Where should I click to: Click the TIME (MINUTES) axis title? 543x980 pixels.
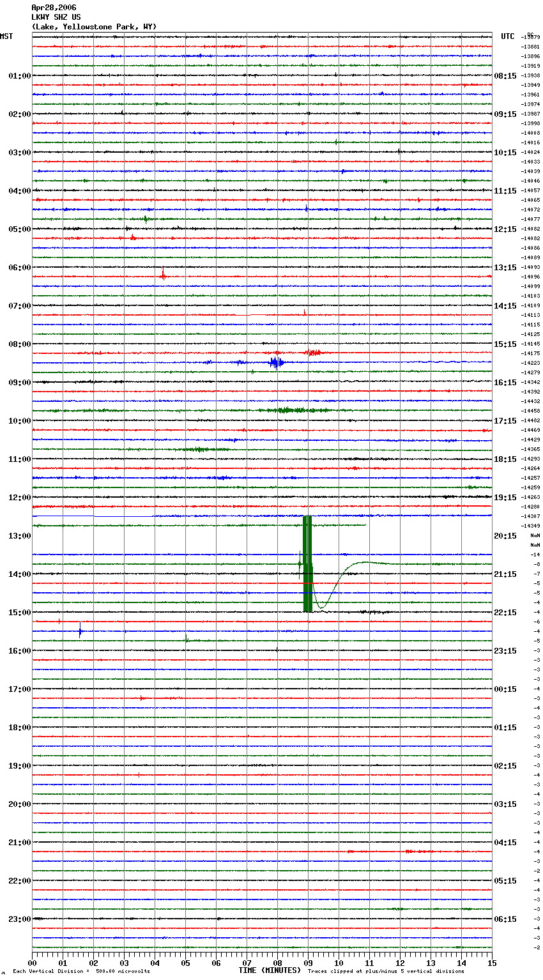270,970
